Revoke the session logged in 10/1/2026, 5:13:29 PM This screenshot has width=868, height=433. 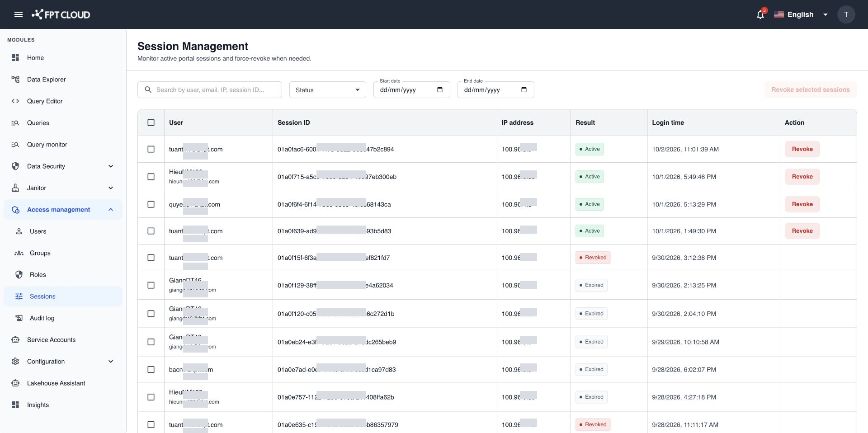pos(802,204)
